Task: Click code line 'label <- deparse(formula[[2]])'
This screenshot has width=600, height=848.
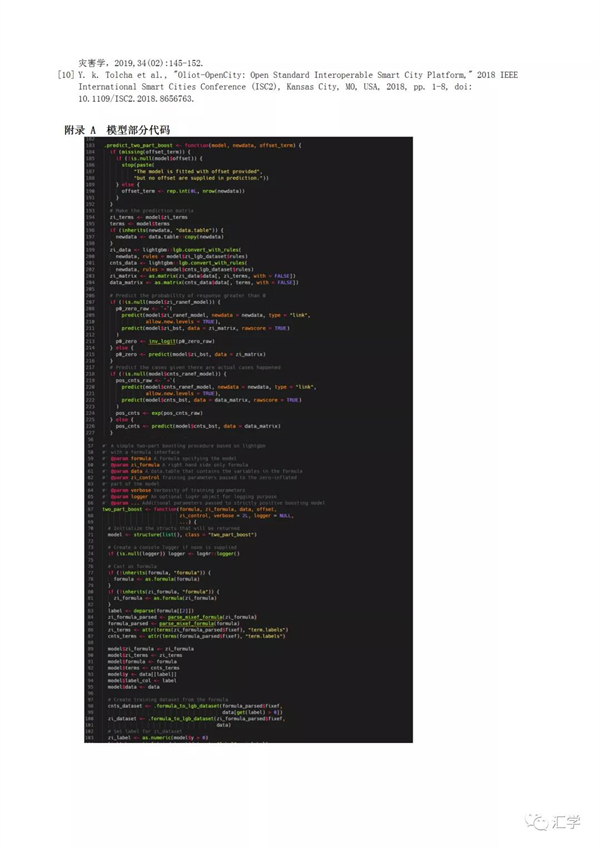Action: coord(151,611)
